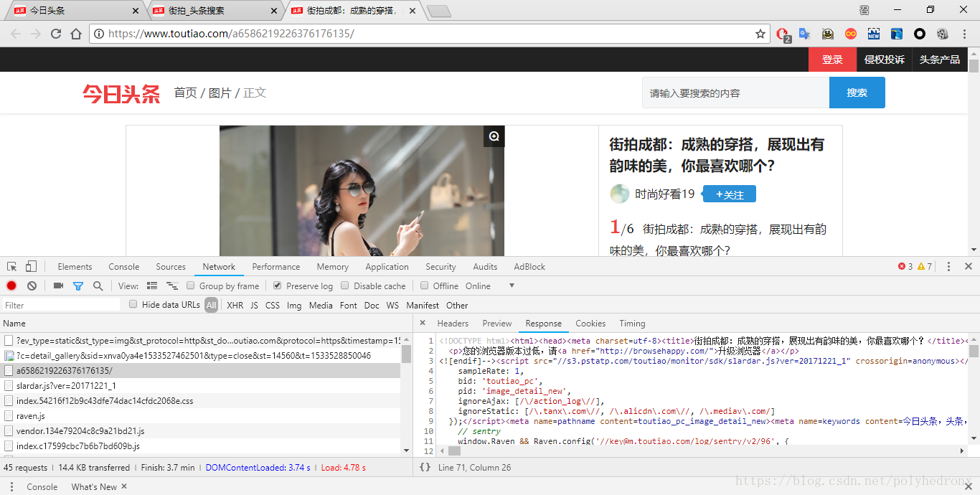This screenshot has width=980, height=495.
Task: Click the 今日头条 logo
Action: click(121, 94)
